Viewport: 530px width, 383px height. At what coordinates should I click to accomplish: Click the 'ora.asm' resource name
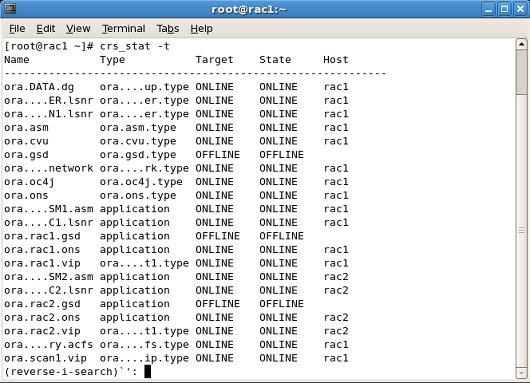click(26, 127)
